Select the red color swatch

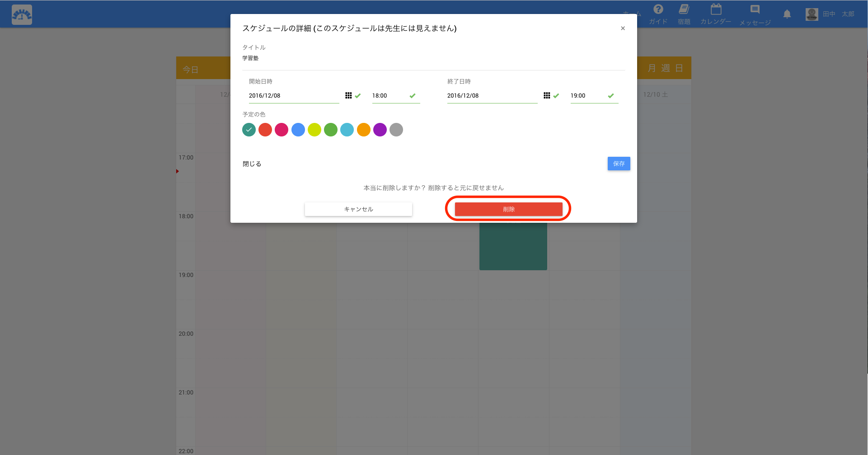[265, 130]
